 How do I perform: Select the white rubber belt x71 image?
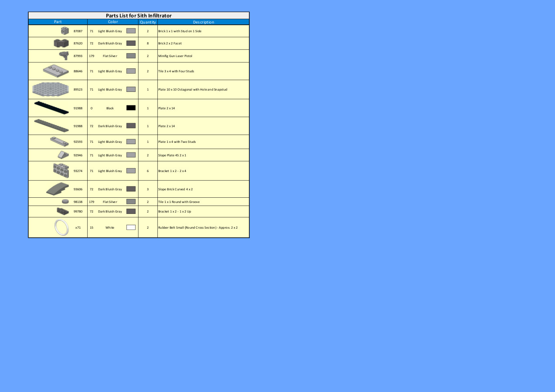(61, 227)
